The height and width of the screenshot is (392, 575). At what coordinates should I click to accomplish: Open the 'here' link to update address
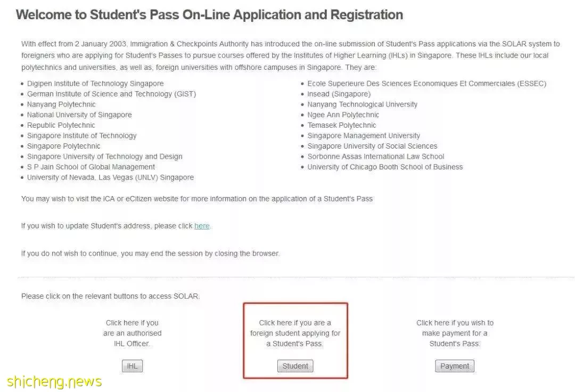(x=202, y=226)
